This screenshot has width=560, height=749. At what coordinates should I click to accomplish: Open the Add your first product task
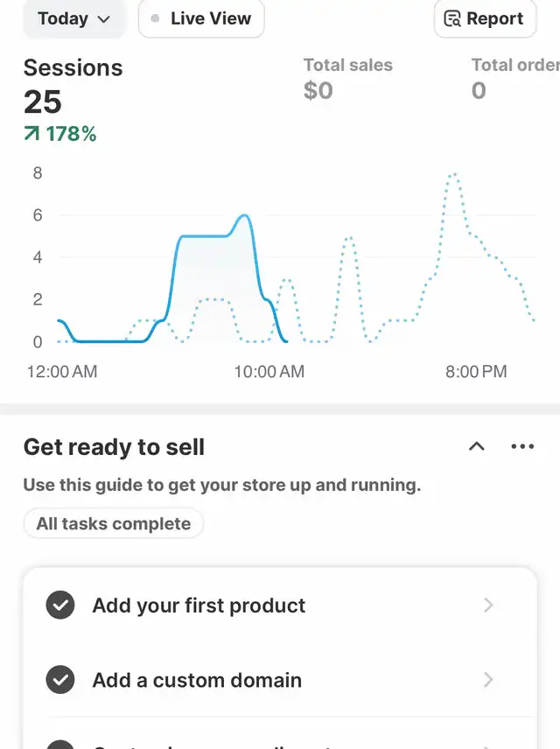tap(280, 605)
